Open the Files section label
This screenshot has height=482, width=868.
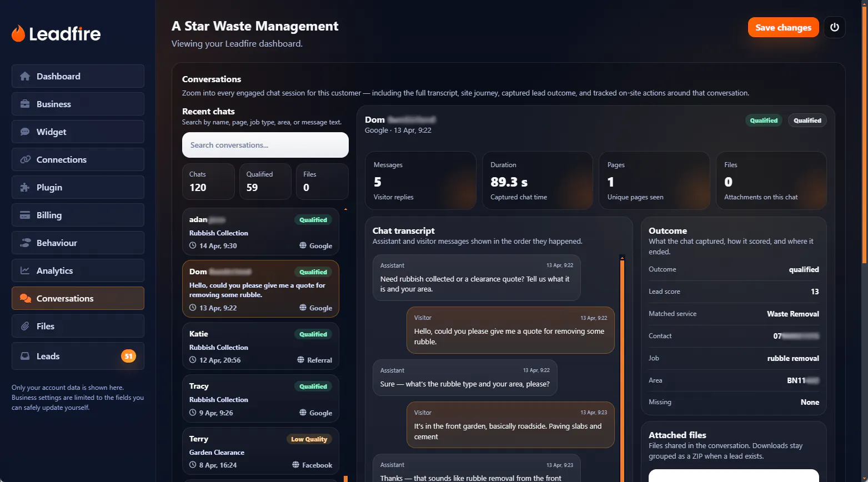[x=46, y=326]
